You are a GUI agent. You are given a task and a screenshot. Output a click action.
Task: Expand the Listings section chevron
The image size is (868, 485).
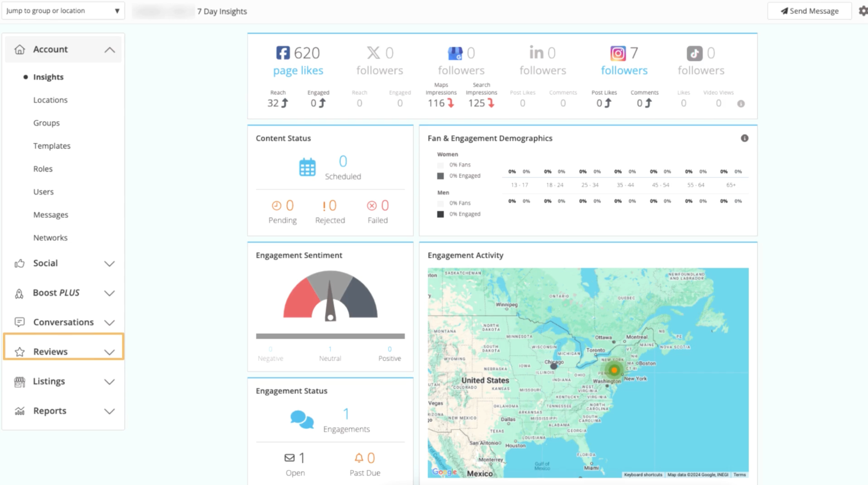[x=109, y=382]
